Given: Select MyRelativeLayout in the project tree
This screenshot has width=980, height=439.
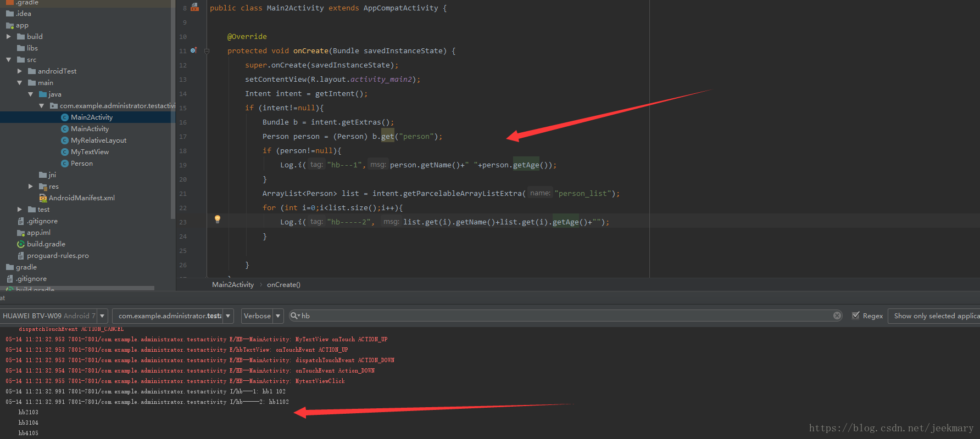Looking at the screenshot, I should [98, 140].
